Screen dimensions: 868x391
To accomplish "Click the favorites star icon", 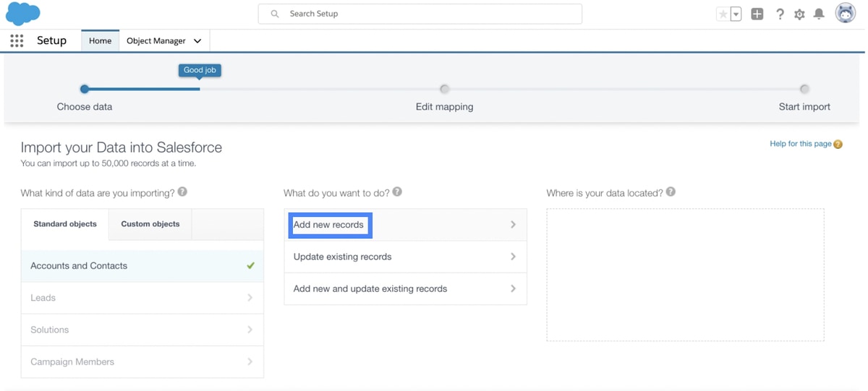I will 723,14.
